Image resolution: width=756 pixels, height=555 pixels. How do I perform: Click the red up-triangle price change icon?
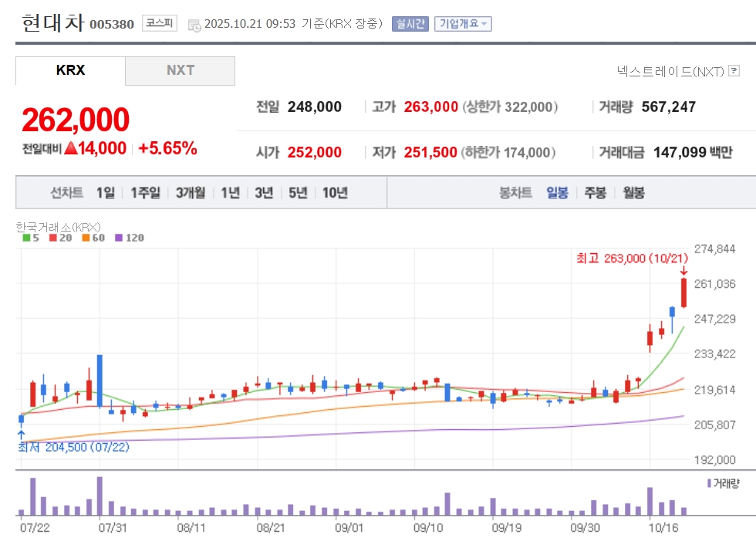point(71,147)
